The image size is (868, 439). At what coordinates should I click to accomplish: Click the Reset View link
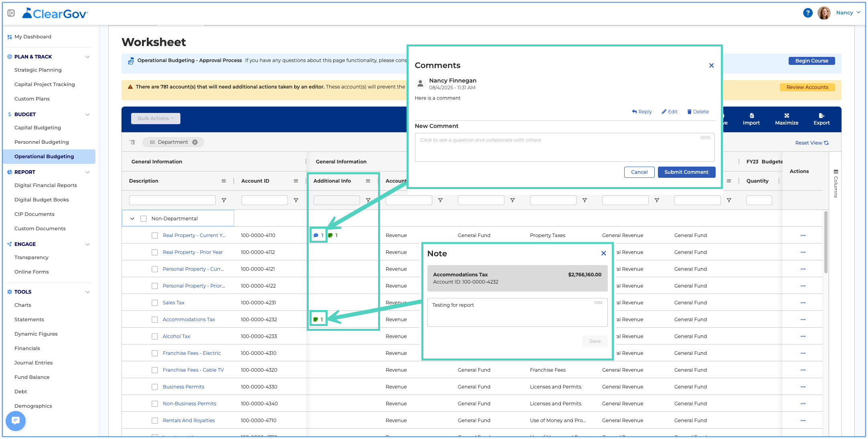point(812,143)
